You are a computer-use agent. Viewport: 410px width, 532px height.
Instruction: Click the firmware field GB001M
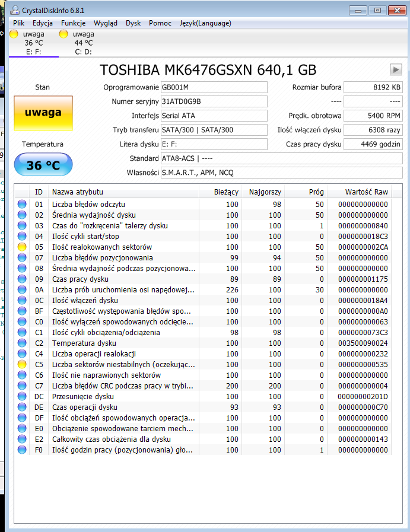click(214, 87)
